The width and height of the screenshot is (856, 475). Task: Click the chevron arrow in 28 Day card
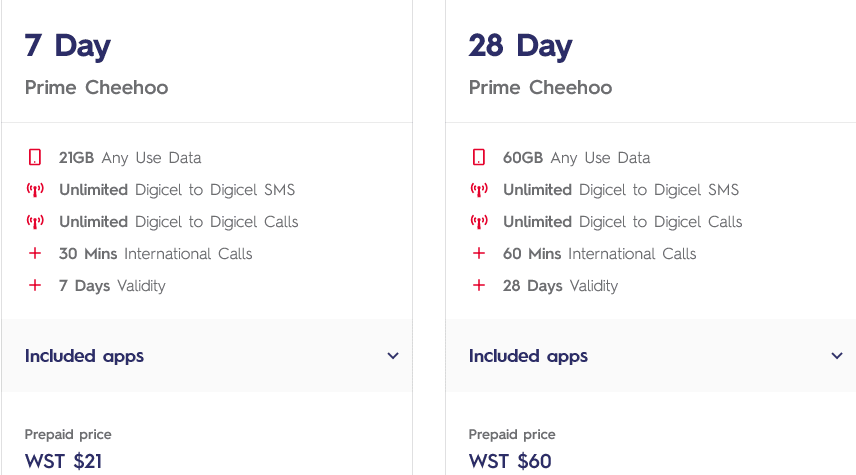pyautogui.click(x=837, y=356)
